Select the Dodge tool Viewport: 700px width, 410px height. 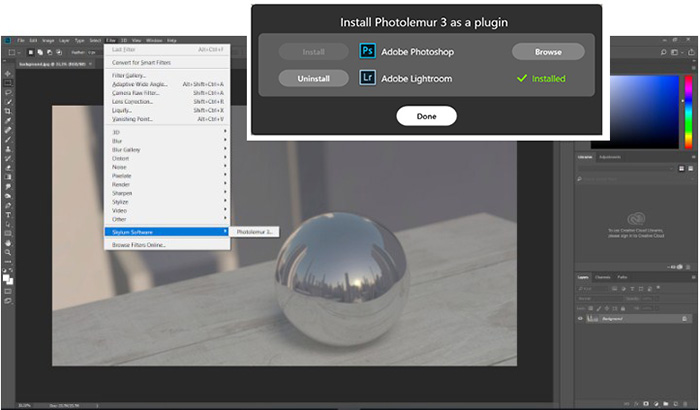pyautogui.click(x=8, y=196)
